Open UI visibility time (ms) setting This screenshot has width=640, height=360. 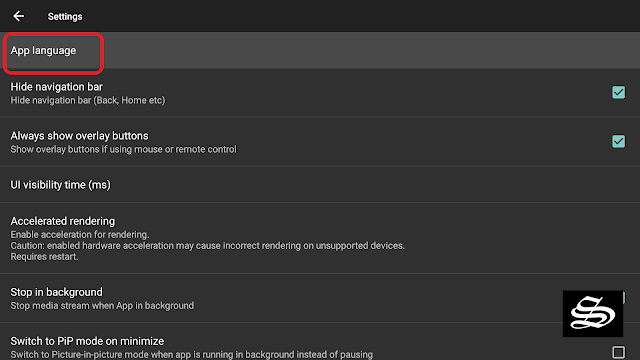click(x=320, y=184)
